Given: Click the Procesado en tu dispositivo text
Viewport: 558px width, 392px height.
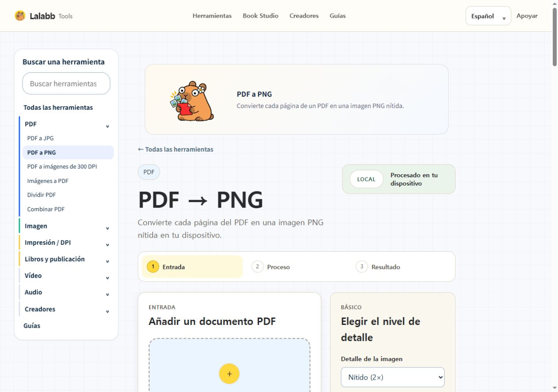Looking at the screenshot, I should point(414,179).
